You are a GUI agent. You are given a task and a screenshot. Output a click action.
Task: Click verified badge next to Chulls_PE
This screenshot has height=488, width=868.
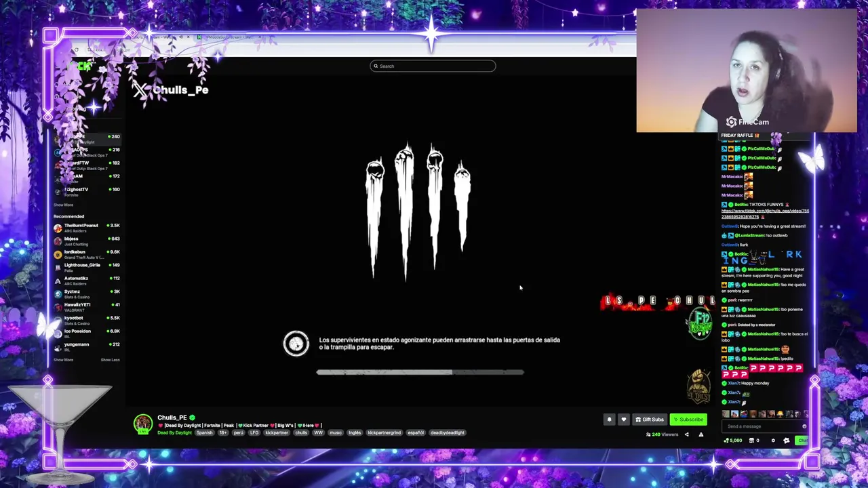pyautogui.click(x=193, y=418)
